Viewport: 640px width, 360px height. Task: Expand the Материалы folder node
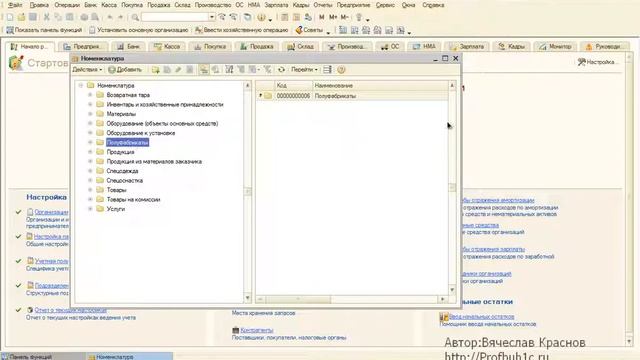tap(90, 114)
